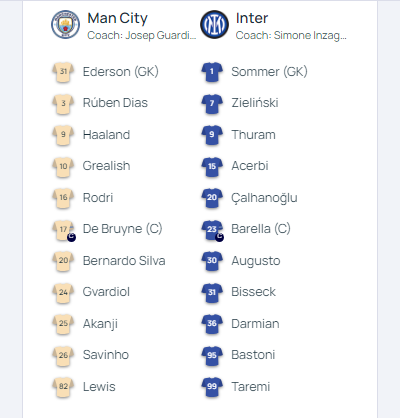Click the coach Josep Guardiola text

[x=142, y=35]
